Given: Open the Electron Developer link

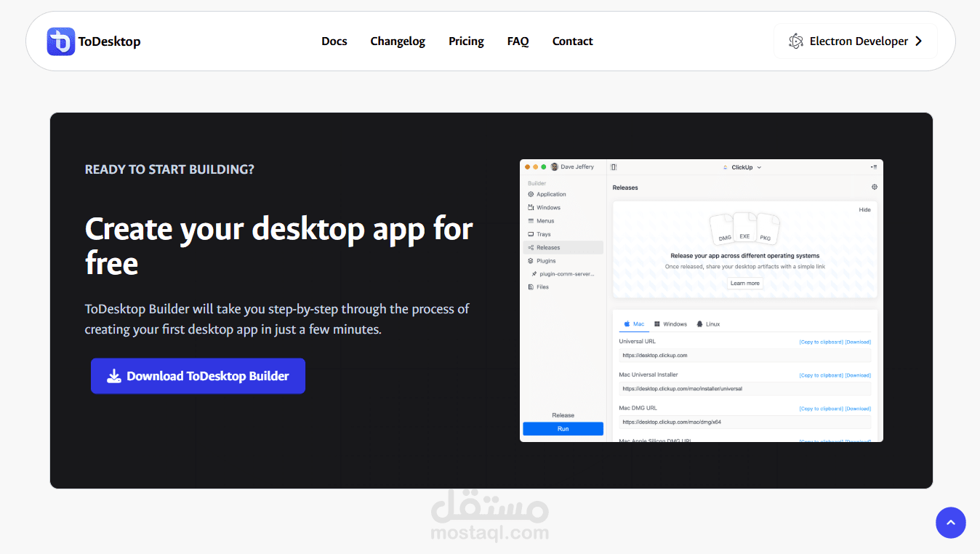Looking at the screenshot, I should [x=856, y=41].
